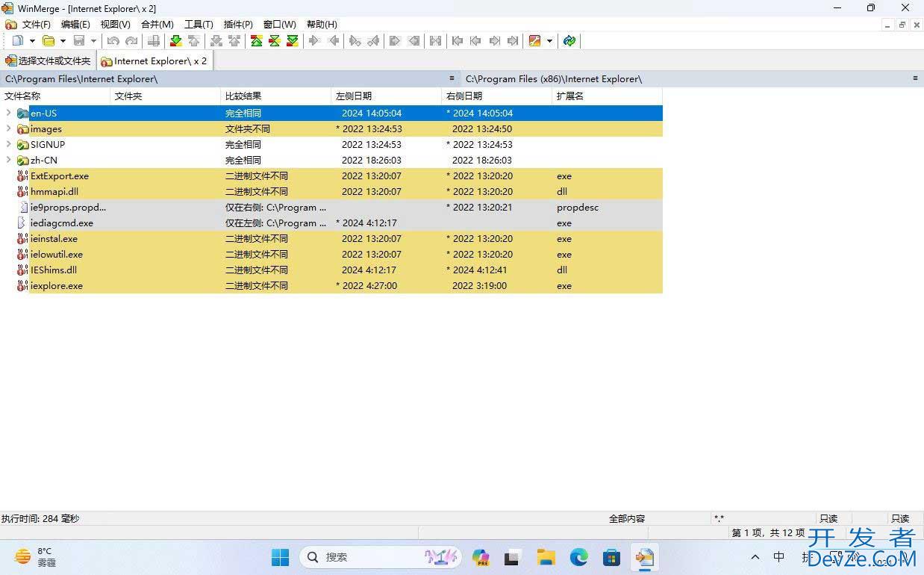Open the Save button dropdown arrow

pyautogui.click(x=93, y=40)
